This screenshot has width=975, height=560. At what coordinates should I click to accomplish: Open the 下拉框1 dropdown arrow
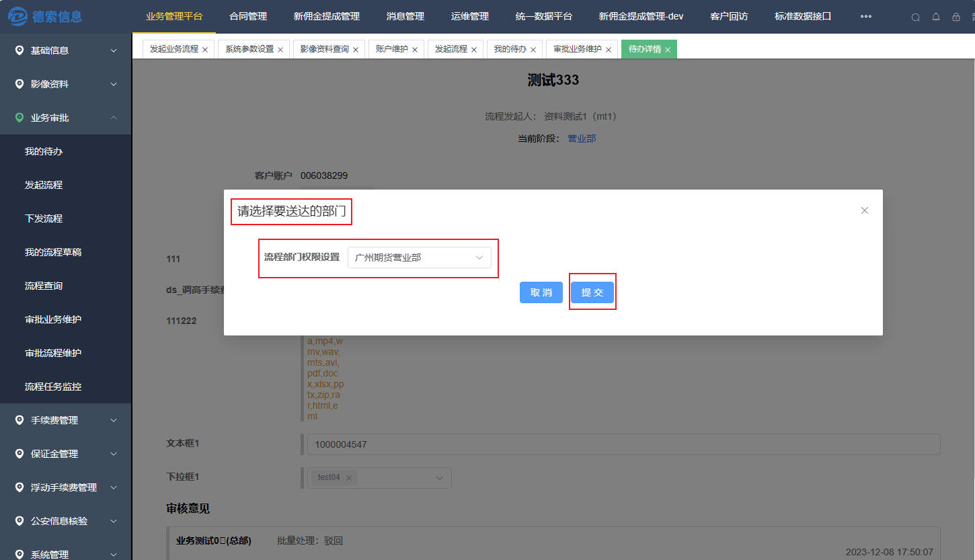440,478
